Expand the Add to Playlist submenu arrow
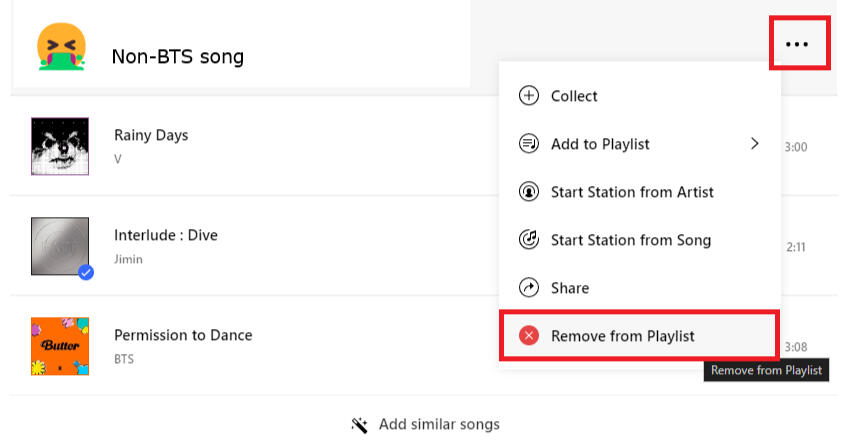This screenshot has width=853, height=448. click(x=755, y=144)
